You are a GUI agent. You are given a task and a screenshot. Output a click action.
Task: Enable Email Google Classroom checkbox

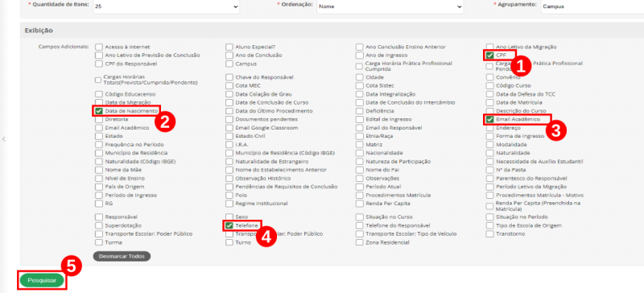pos(229,128)
